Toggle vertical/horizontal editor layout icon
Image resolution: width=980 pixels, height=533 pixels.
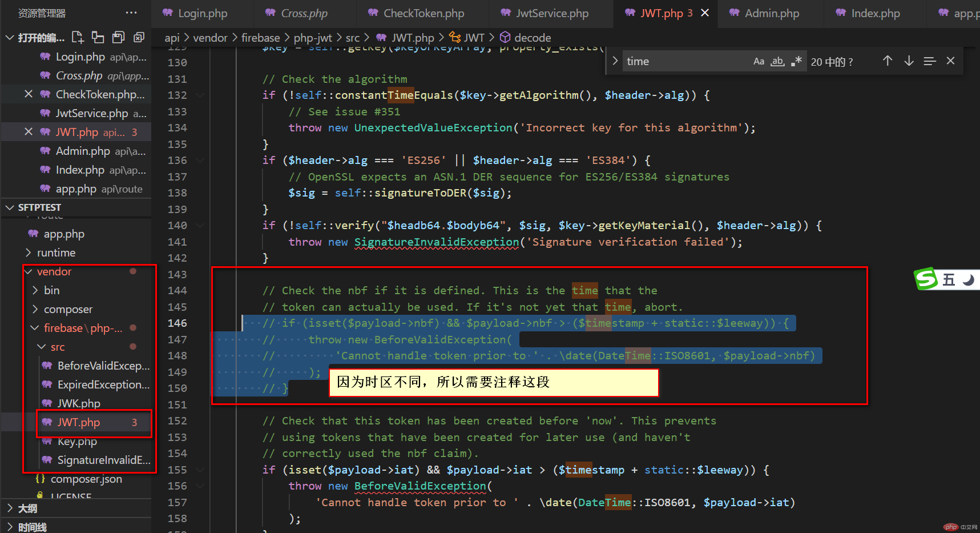tap(98, 38)
